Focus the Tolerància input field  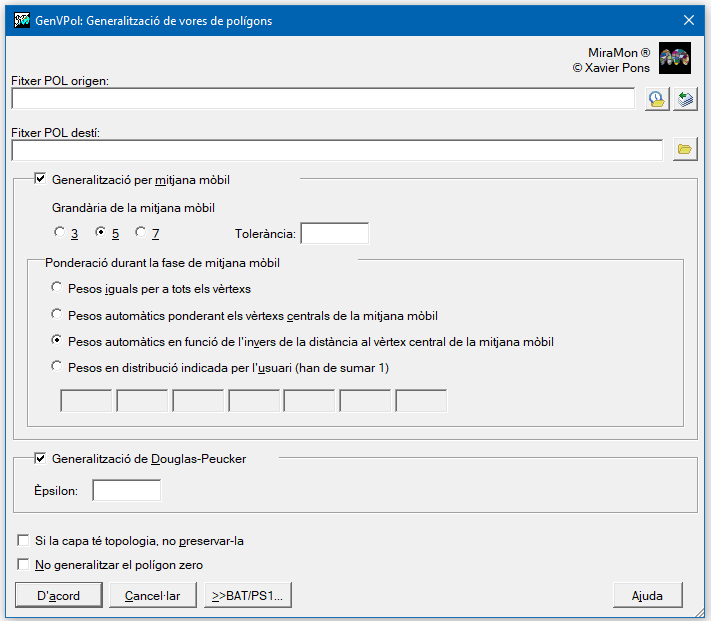(x=335, y=233)
